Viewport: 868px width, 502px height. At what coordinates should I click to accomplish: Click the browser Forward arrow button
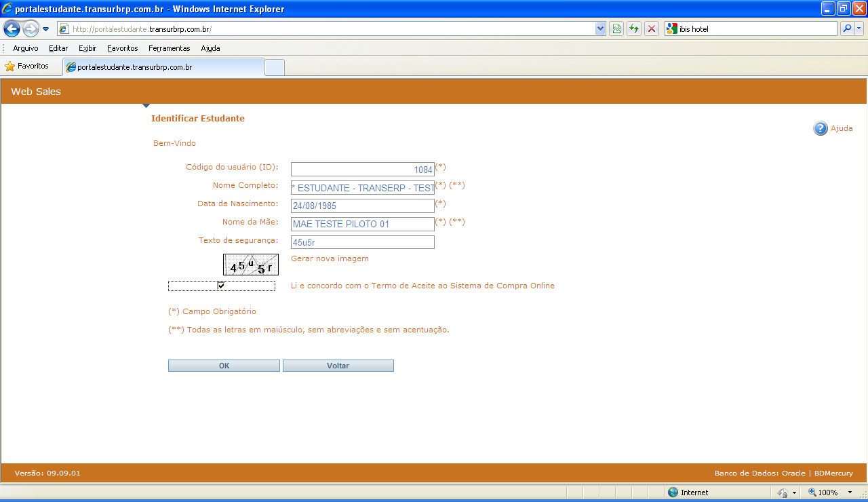coord(31,28)
